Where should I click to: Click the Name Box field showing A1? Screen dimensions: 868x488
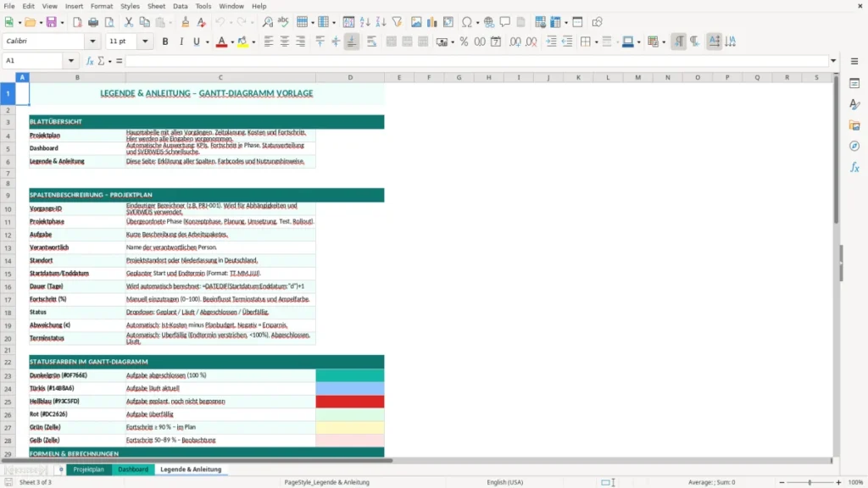[34, 61]
